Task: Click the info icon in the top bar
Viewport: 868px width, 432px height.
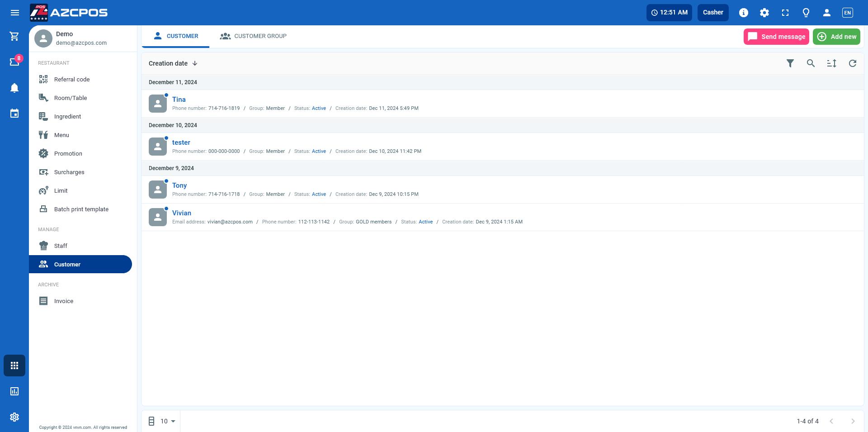Action: click(744, 13)
